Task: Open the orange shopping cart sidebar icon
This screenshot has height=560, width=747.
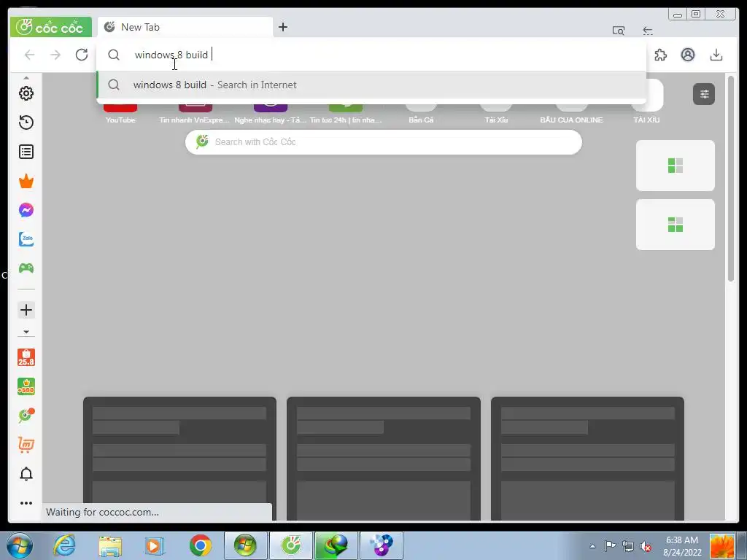Action: 26,444
